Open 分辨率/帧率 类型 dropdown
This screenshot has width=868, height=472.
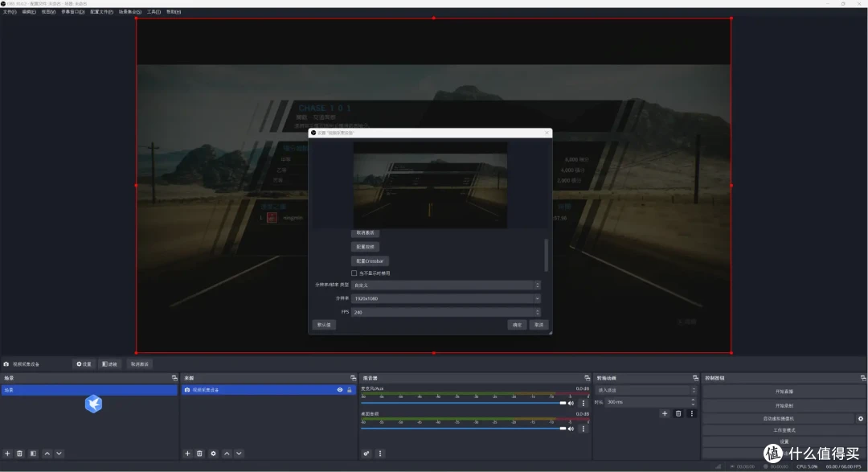[445, 285]
